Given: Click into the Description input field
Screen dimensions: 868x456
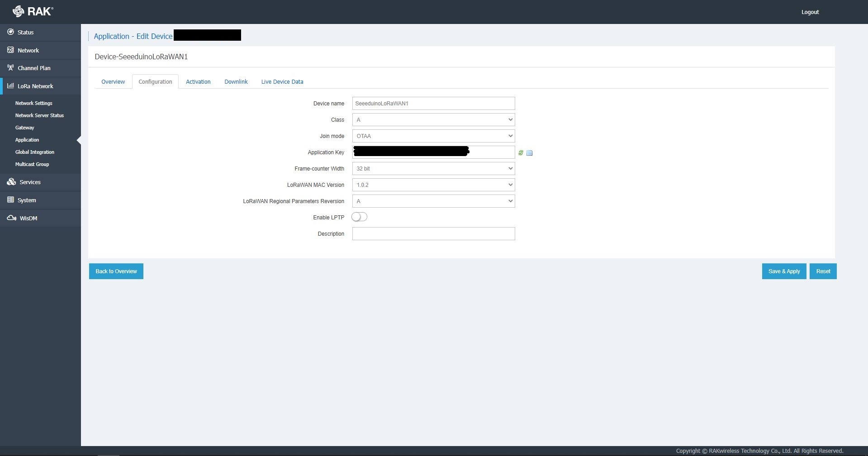Looking at the screenshot, I should pyautogui.click(x=433, y=234).
